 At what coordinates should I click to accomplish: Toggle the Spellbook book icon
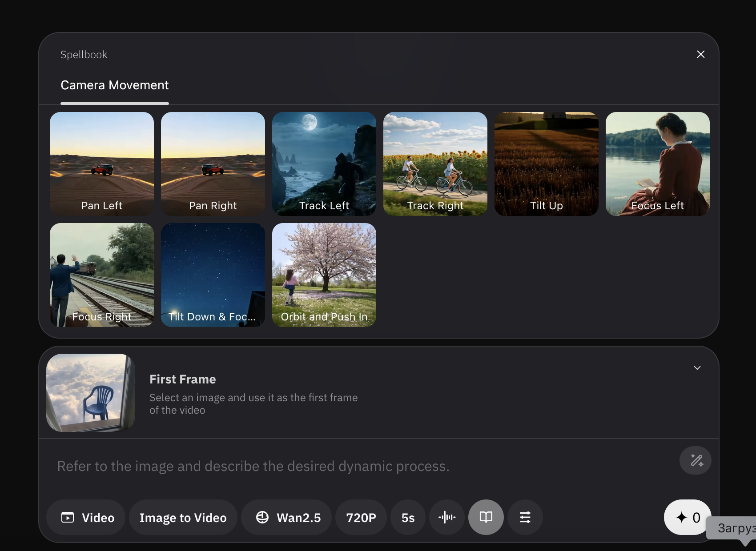point(486,517)
